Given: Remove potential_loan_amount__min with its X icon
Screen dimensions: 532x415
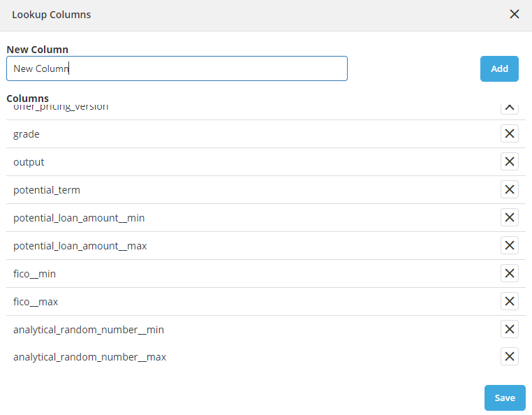Looking at the screenshot, I should click(x=510, y=217).
